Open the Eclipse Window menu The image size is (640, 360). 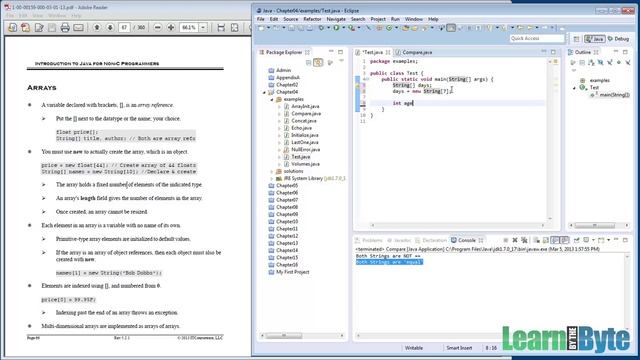pyautogui.click(x=413, y=19)
